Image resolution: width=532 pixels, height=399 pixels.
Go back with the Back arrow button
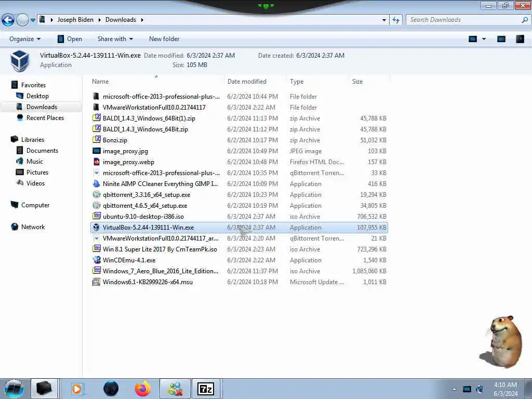coord(8,20)
